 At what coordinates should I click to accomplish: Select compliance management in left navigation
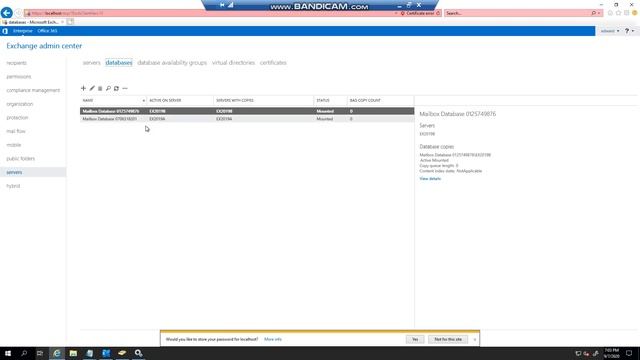pyautogui.click(x=33, y=90)
